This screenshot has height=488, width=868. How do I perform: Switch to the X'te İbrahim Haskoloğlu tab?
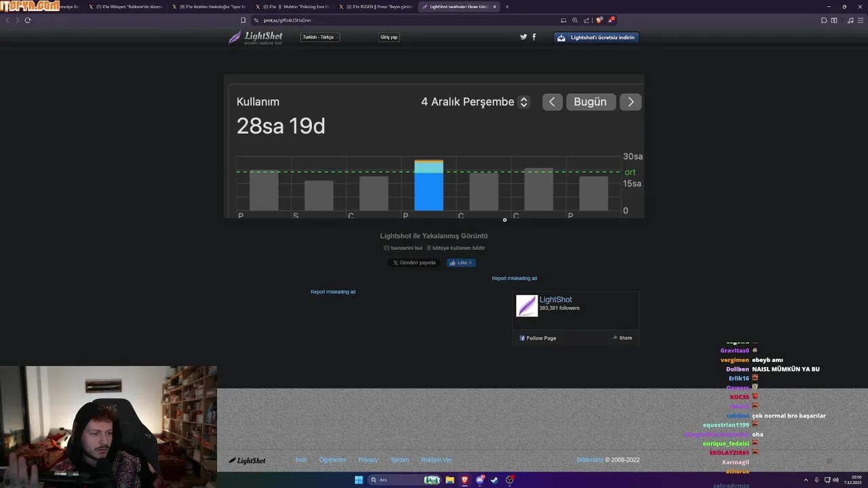click(x=209, y=7)
